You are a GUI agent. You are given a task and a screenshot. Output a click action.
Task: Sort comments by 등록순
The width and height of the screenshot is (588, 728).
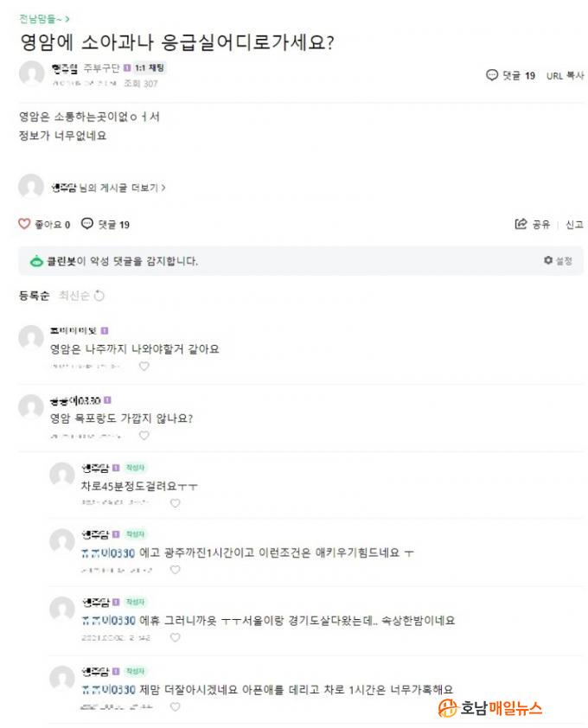[x=35, y=296]
